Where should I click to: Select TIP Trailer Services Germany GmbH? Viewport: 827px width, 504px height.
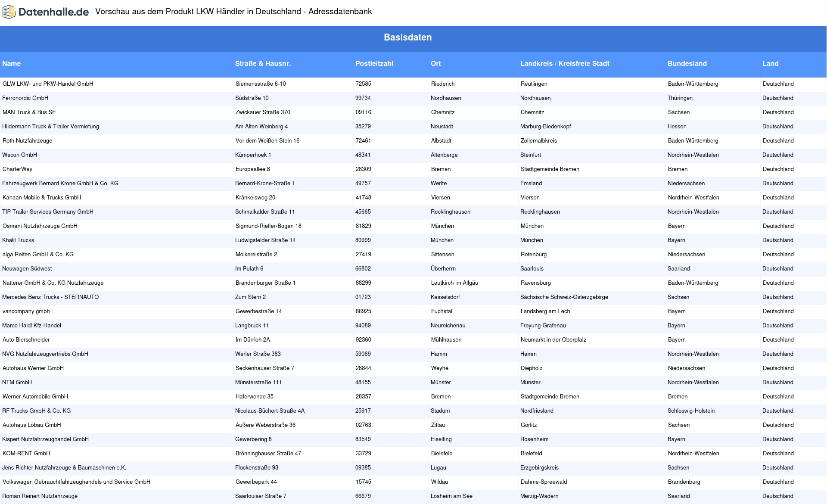point(48,212)
